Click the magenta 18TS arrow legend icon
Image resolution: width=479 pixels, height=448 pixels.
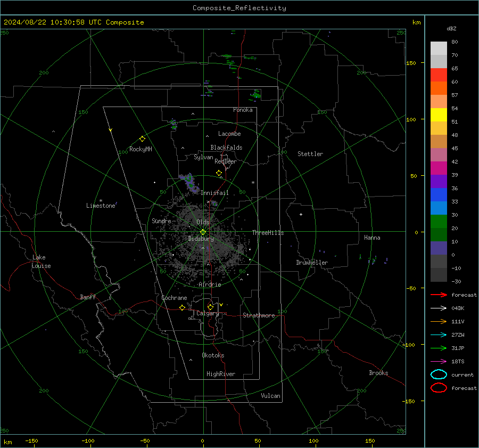pos(439,362)
